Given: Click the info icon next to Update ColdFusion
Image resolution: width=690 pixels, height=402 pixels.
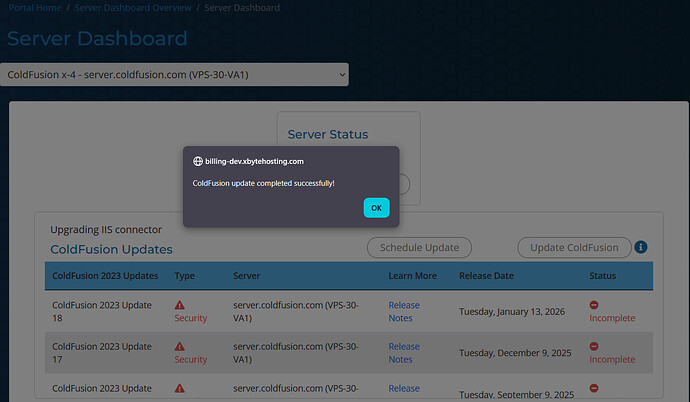Looking at the screenshot, I should [641, 247].
